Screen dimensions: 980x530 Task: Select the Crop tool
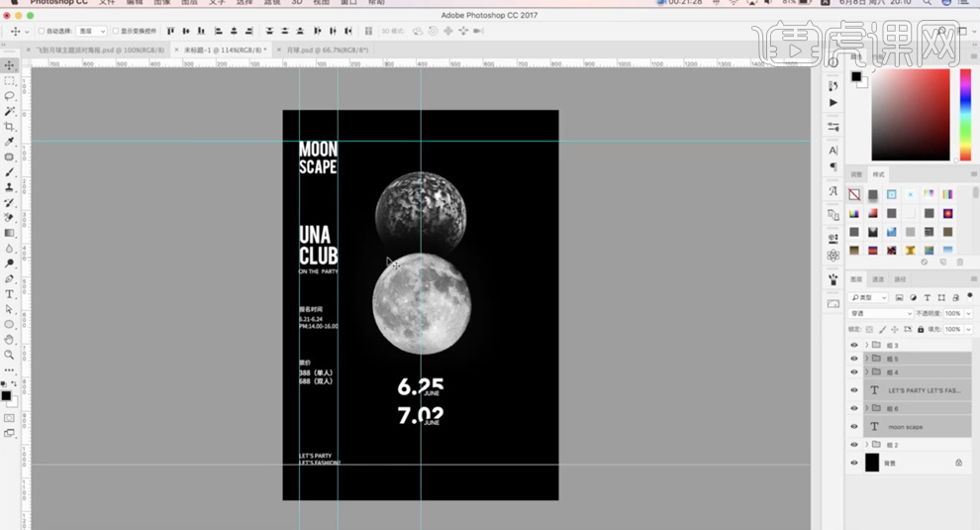9,127
